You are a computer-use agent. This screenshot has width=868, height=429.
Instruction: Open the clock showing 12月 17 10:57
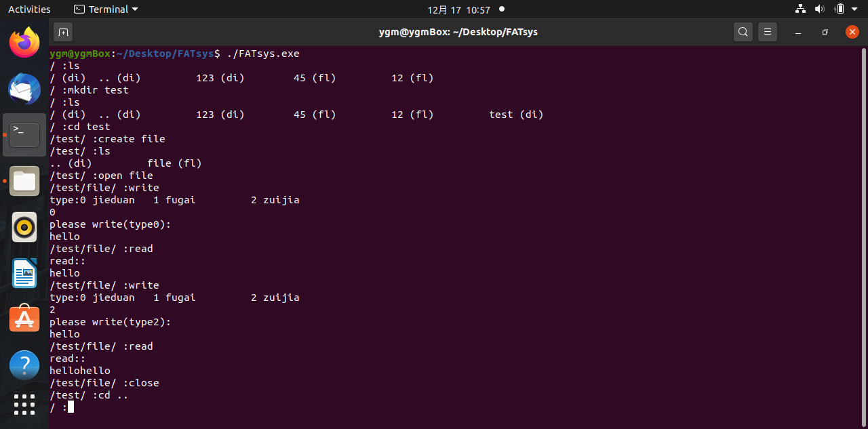pyautogui.click(x=458, y=9)
